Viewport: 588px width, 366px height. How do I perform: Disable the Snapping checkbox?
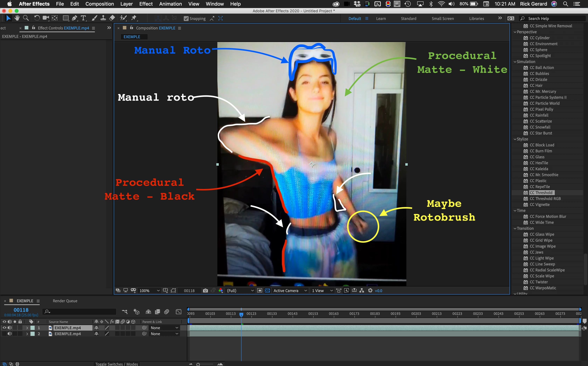coord(186,19)
